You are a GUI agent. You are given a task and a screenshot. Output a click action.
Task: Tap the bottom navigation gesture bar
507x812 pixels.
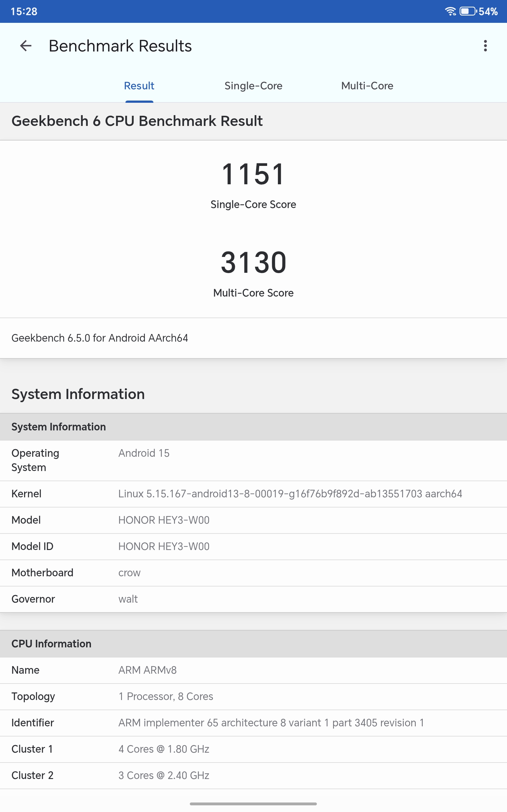point(253,804)
